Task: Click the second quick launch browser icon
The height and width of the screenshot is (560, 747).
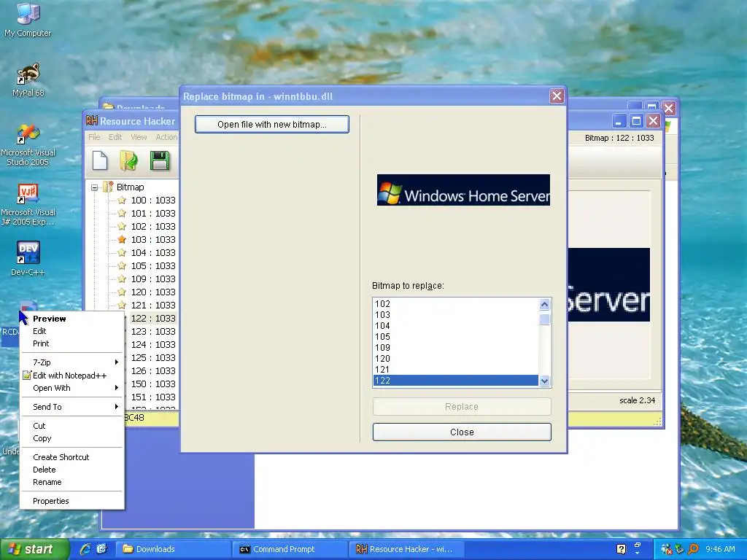Action: pyautogui.click(x=101, y=548)
